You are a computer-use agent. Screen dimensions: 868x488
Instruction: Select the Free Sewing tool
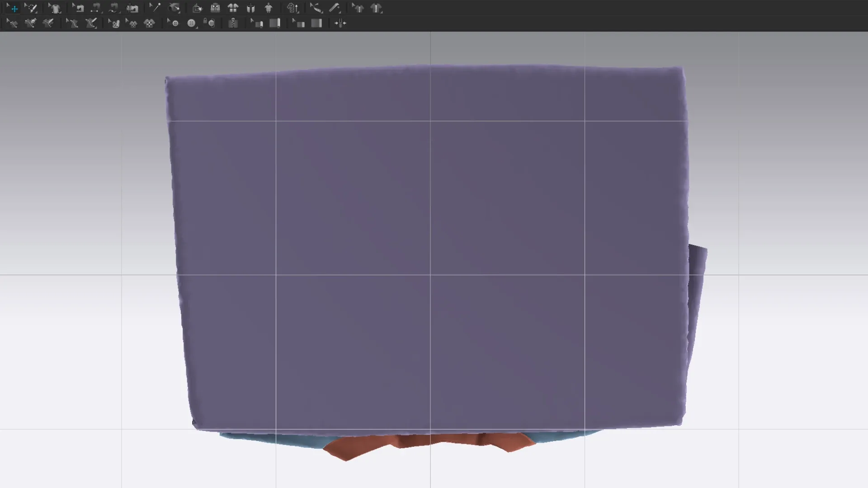coord(113,8)
